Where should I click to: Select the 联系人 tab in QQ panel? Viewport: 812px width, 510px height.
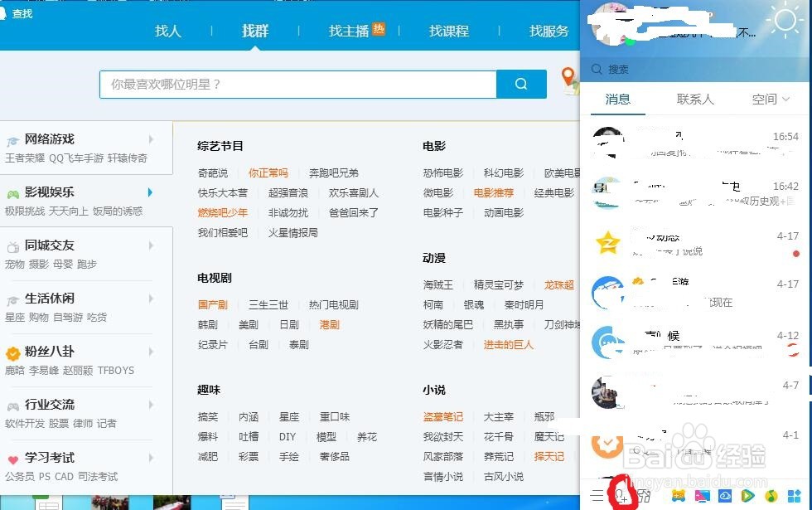695,99
